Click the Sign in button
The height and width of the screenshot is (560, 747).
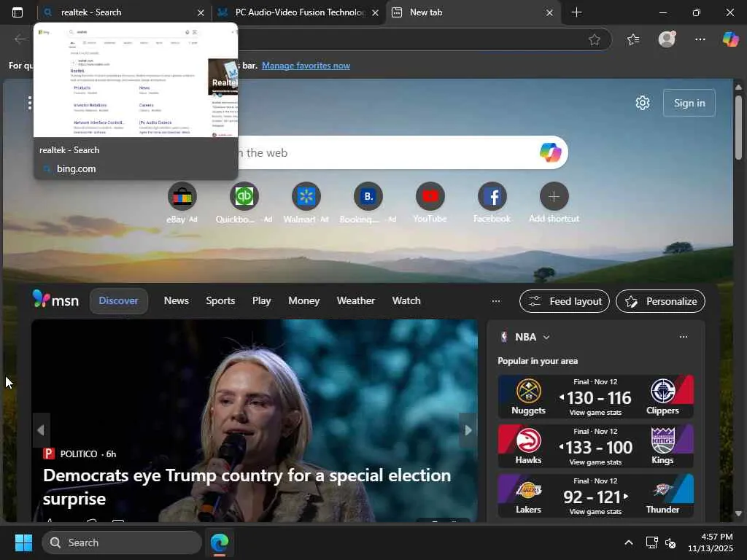[x=689, y=103]
